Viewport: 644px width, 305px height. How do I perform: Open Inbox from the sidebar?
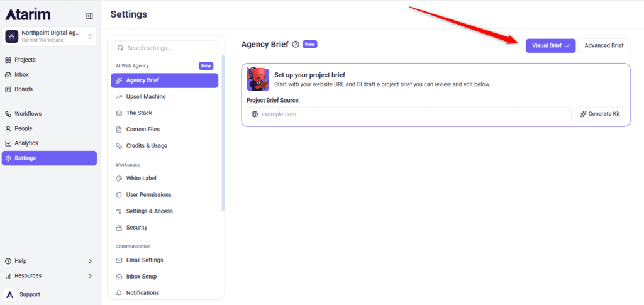tap(49, 75)
